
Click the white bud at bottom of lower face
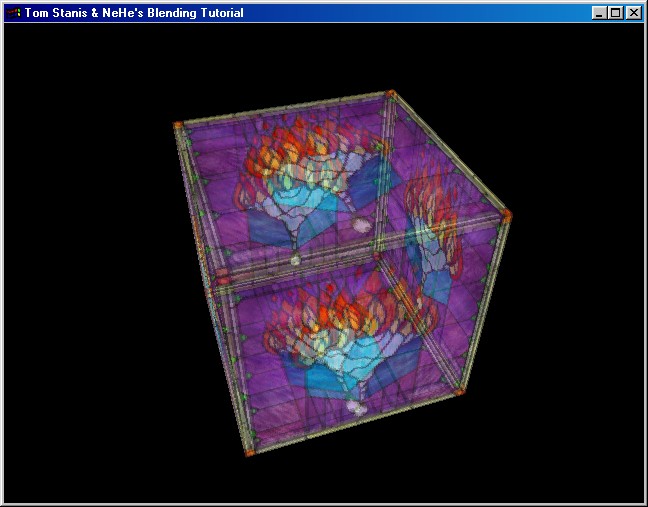tap(355, 408)
